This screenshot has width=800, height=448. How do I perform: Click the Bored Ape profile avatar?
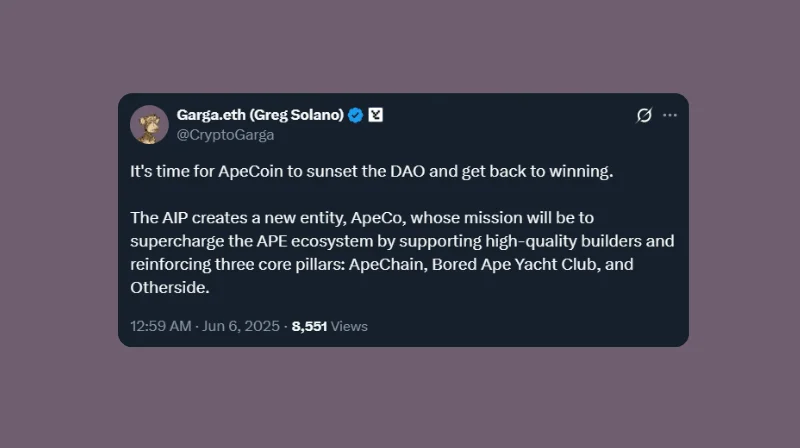pyautogui.click(x=150, y=124)
